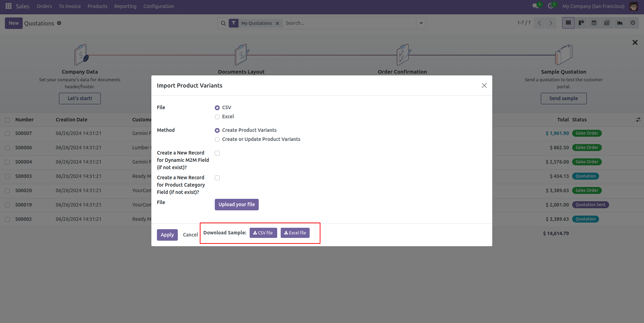644x323 pixels.
Task: Open the activities clock in the top bar
Action: [x=550, y=6]
